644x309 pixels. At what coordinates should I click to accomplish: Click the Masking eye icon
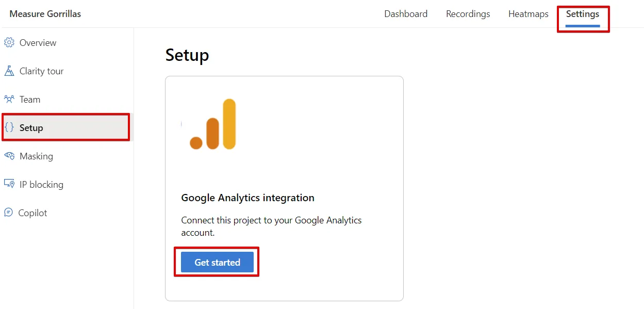click(9, 156)
